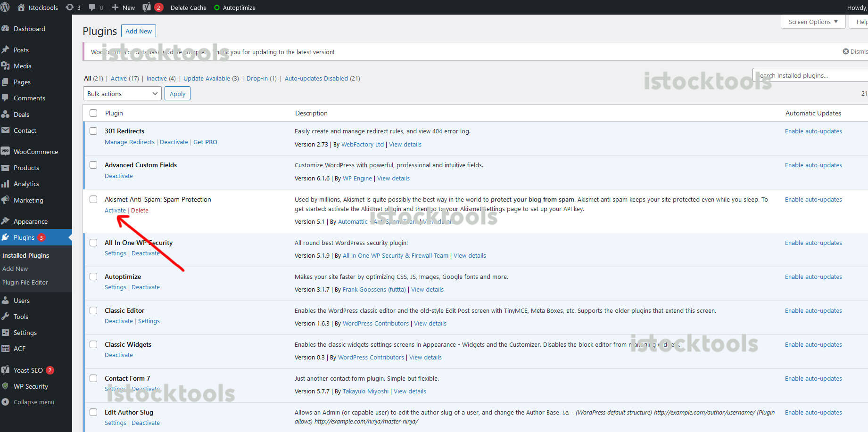868x432 pixels.
Task: Click the Tools wrench icon
Action: 5,317
